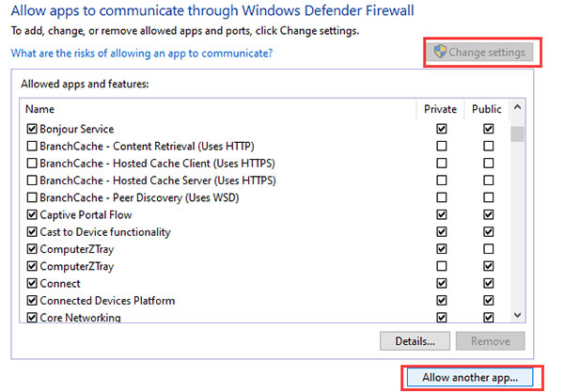
Task: Enable BranchCache - Content Retrieval (Uses HTTP)
Action: (32, 146)
